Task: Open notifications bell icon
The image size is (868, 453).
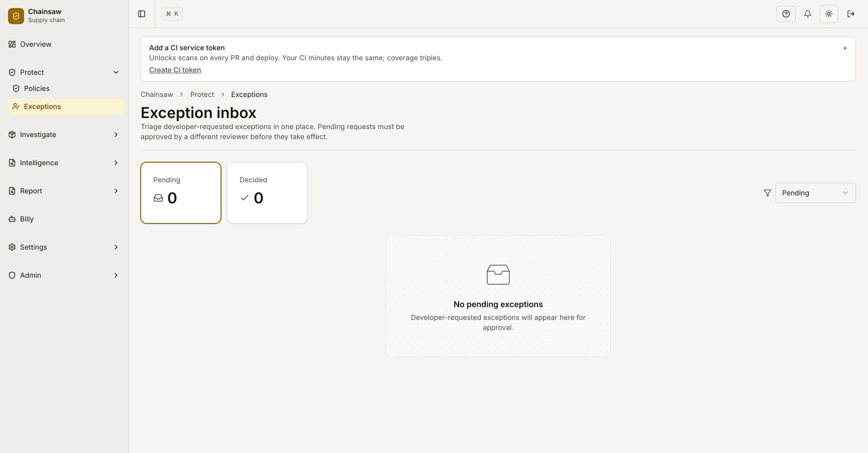Action: [x=808, y=14]
